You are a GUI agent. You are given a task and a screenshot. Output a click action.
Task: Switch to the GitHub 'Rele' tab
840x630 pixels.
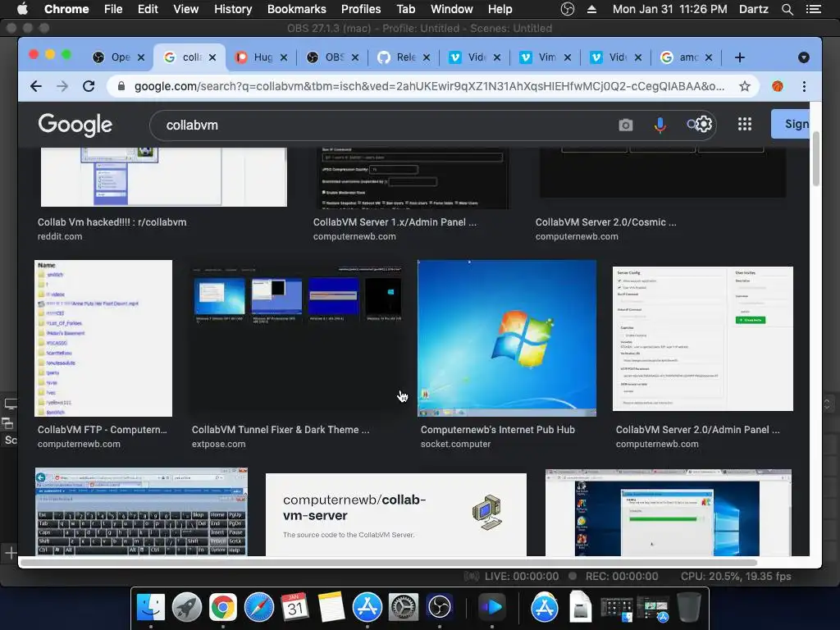404,57
